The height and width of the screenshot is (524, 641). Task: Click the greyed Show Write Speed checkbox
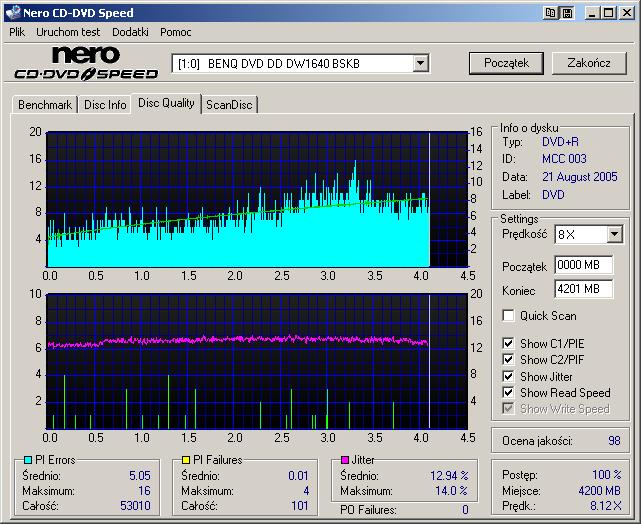point(508,408)
